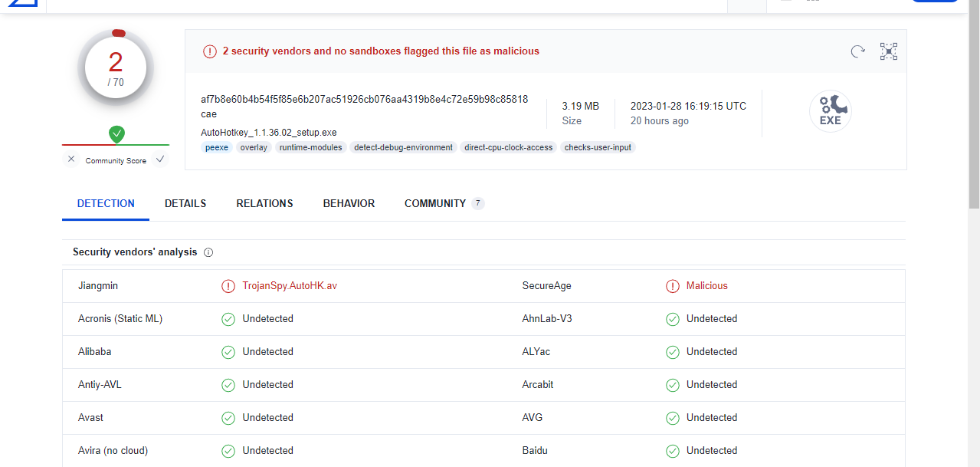The width and height of the screenshot is (980, 467).
Task: Click the Avast vendor name
Action: (90, 417)
